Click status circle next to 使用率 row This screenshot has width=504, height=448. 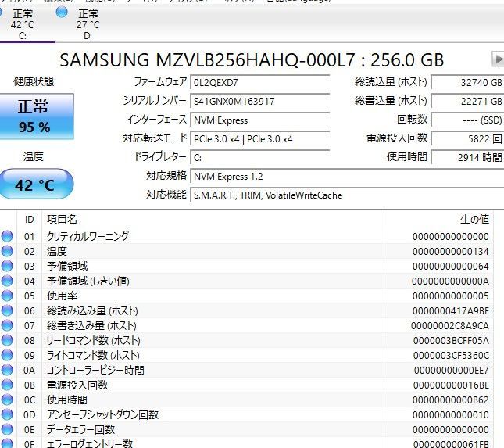tap(7, 296)
